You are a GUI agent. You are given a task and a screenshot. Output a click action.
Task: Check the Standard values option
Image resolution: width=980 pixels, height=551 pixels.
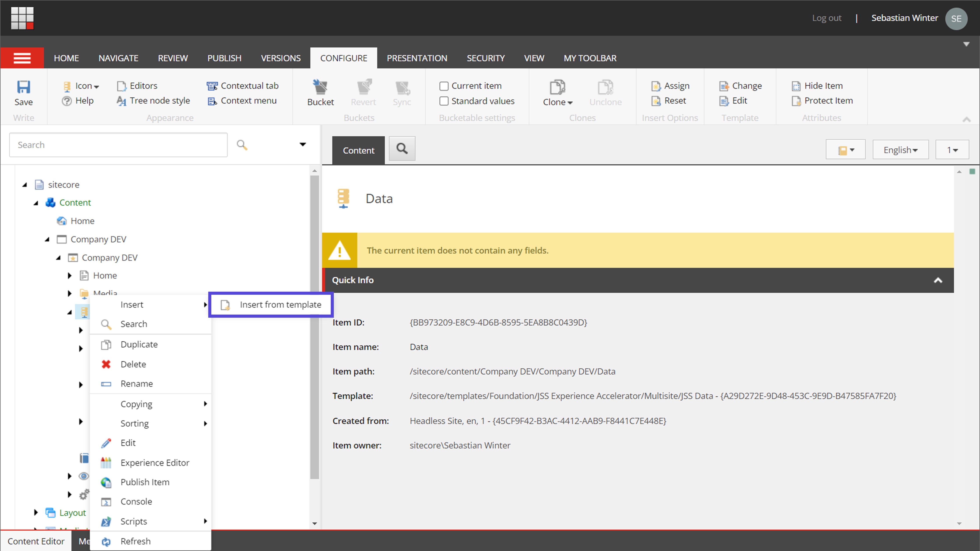coord(444,101)
